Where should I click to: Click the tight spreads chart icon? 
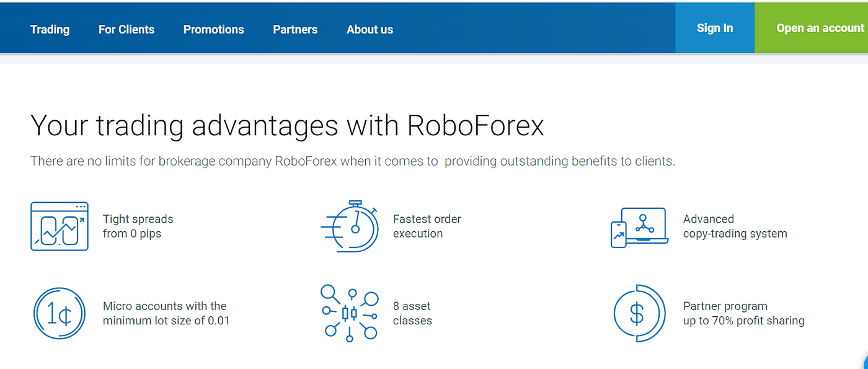(x=60, y=226)
